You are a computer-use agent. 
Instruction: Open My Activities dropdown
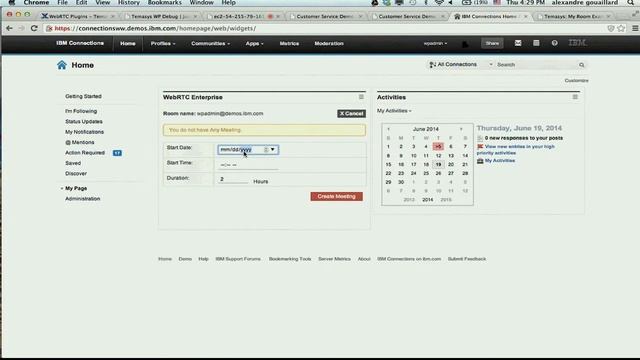coord(394,111)
